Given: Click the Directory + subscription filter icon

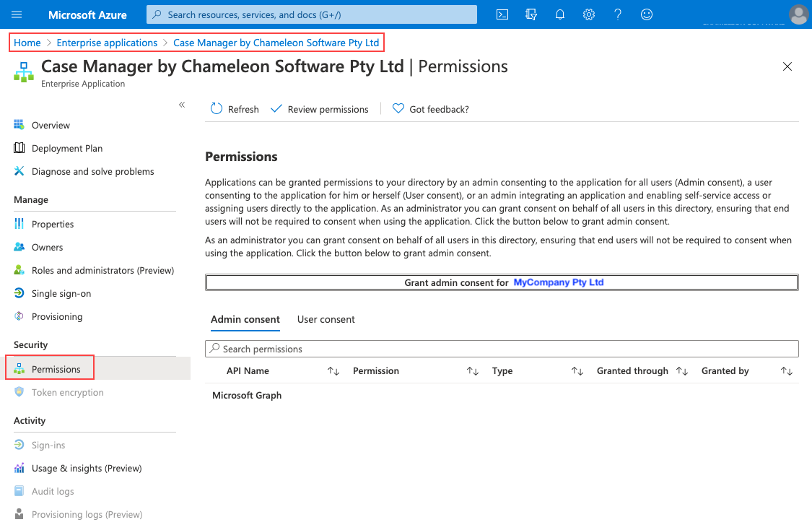Looking at the screenshot, I should point(531,14).
